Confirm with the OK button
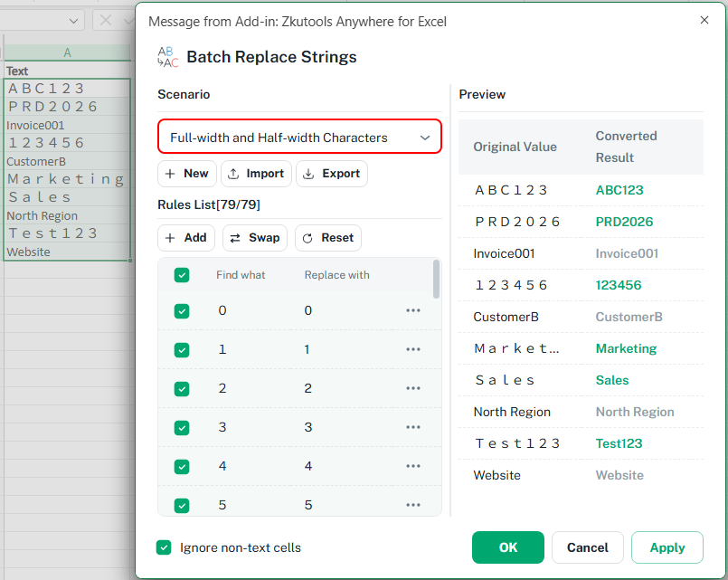Screen dimensions: 728x580 pos(508,547)
